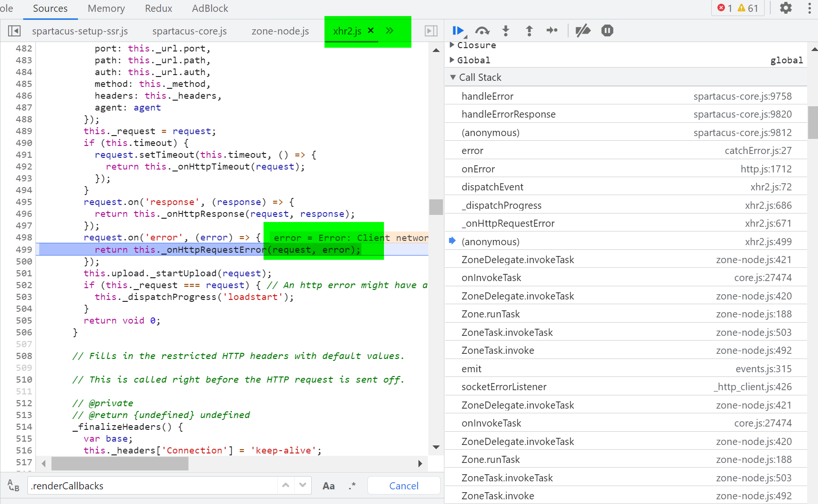
Task: Deactivate breakpoints with the slashed icon
Action: pyautogui.click(x=583, y=31)
